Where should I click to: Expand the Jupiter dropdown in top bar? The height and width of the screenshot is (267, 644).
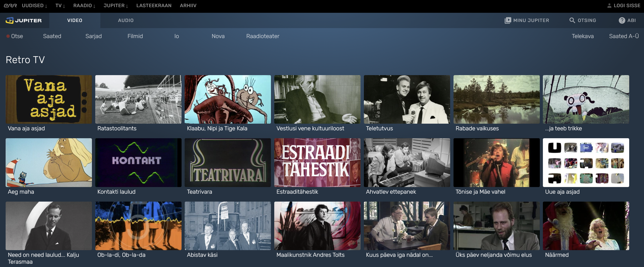(116, 6)
